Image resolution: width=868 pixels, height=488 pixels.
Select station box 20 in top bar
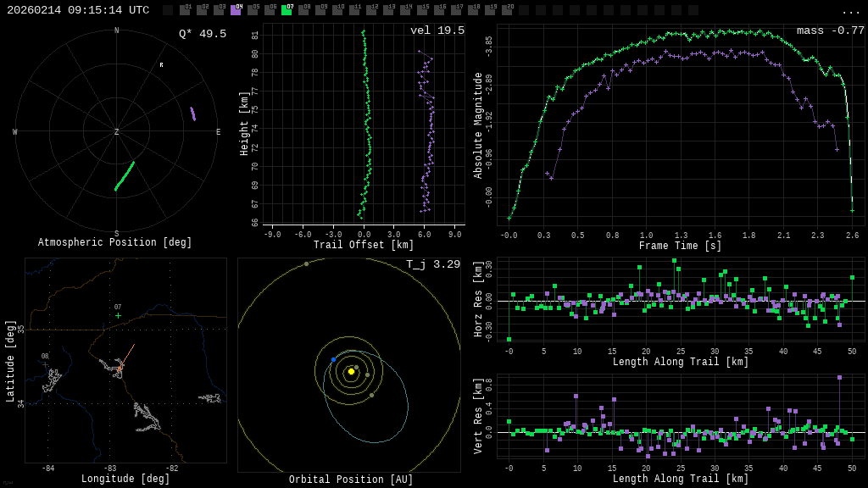(507, 10)
